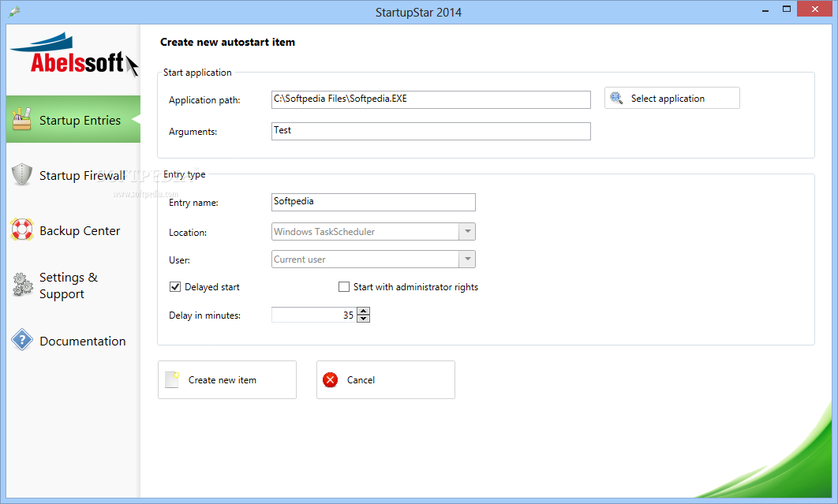The width and height of the screenshot is (838, 504).
Task: Click the new document icon on Create new item
Action: pos(172,379)
